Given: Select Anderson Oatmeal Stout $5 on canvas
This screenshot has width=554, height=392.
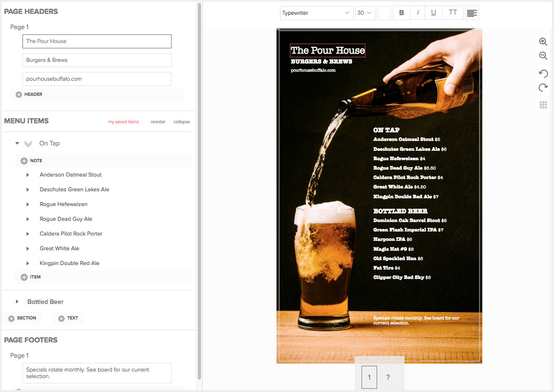Looking at the screenshot, I should tap(407, 139).
